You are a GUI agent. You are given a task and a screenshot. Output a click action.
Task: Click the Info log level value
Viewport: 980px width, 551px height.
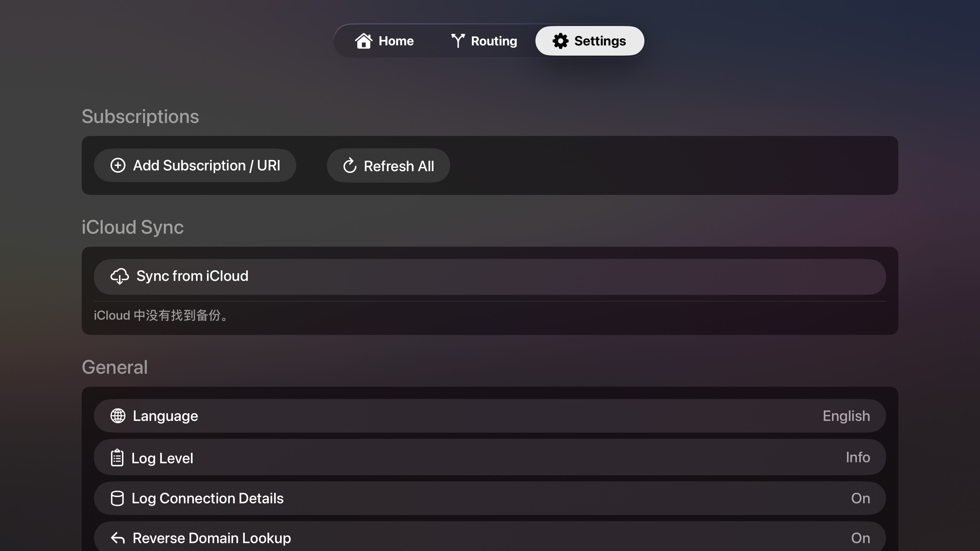click(x=858, y=457)
